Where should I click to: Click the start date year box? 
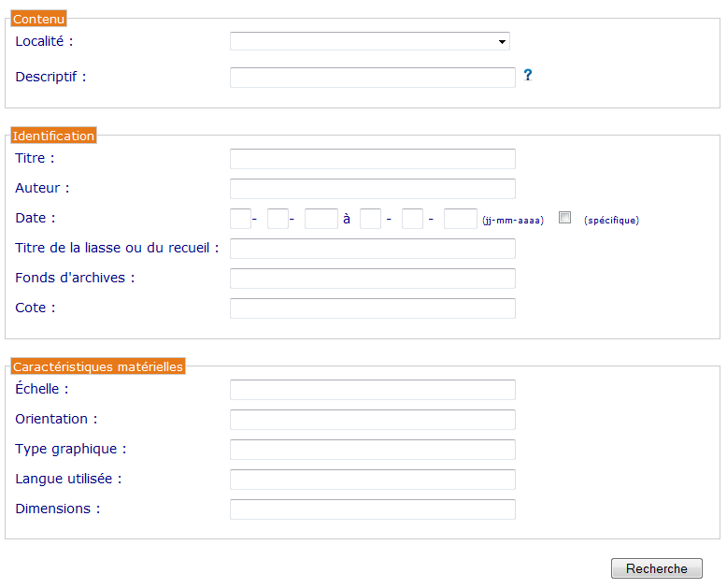321,219
